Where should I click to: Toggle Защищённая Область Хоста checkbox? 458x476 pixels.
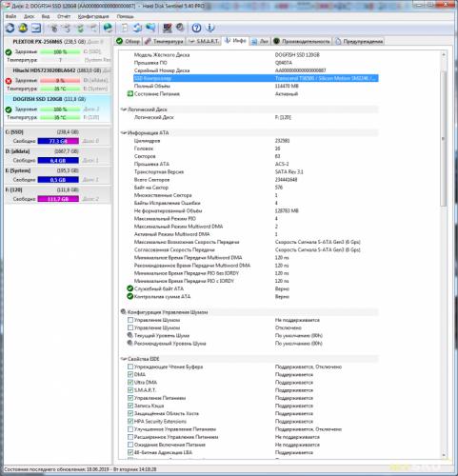[x=130, y=413]
